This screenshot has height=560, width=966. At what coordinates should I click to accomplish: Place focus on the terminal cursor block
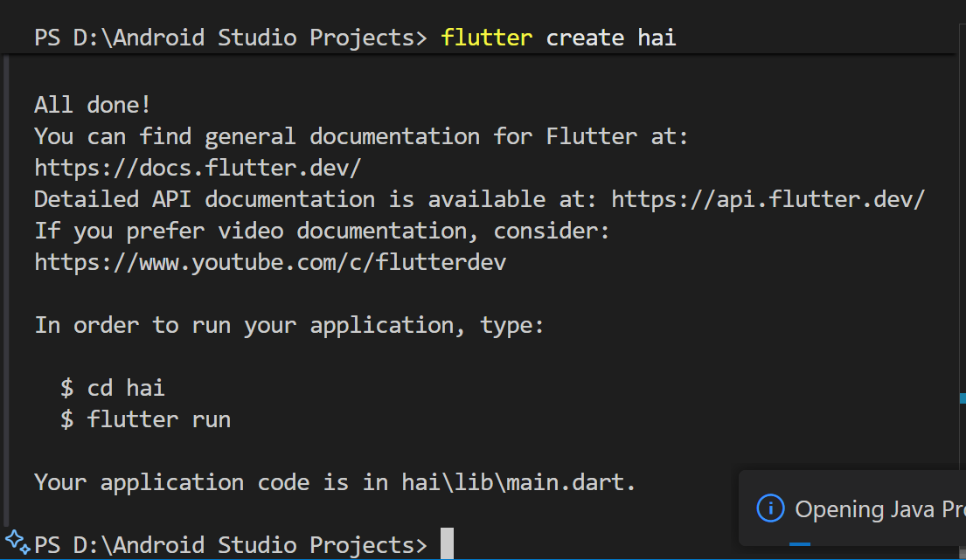[447, 543]
